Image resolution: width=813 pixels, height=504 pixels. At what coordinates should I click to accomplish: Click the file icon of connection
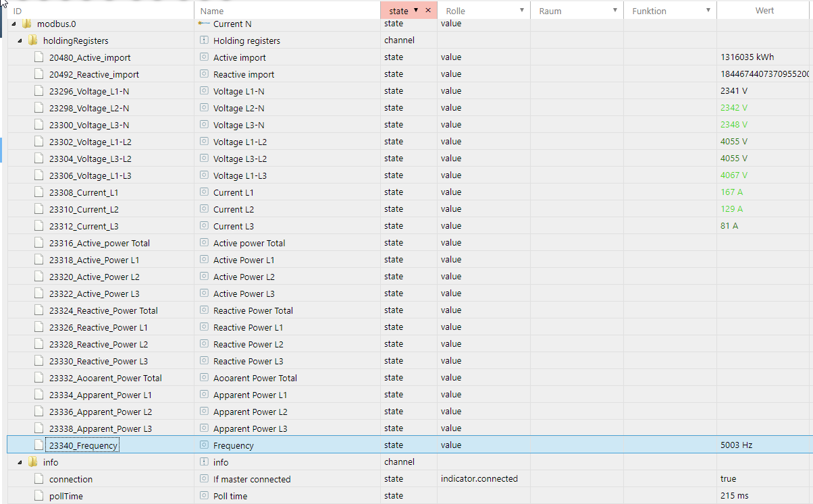coord(39,479)
